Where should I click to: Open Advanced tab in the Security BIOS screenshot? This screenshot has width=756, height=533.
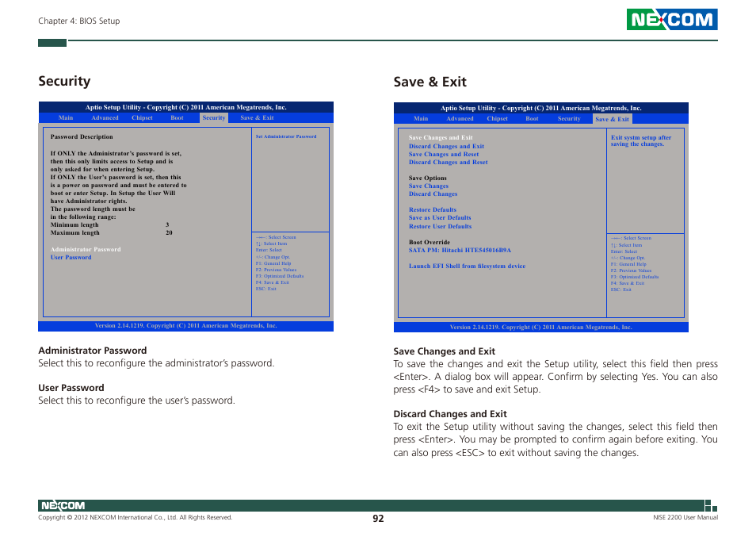pos(105,117)
